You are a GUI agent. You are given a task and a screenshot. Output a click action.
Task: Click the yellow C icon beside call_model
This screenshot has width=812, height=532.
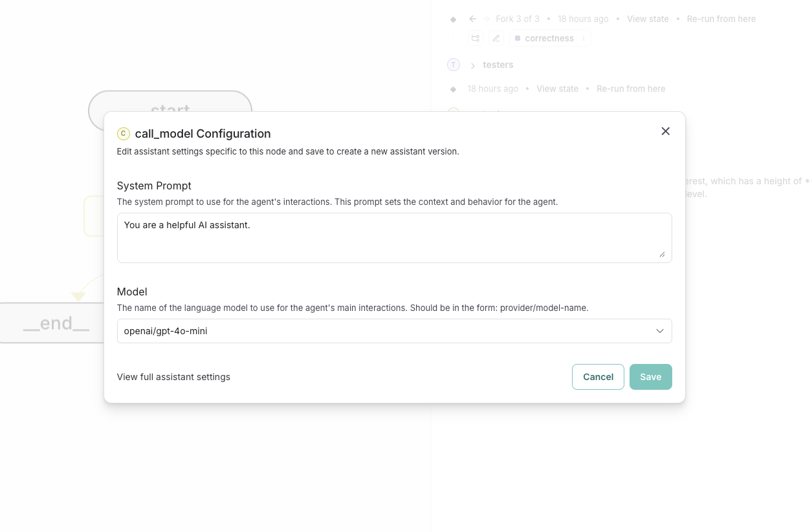(123, 134)
